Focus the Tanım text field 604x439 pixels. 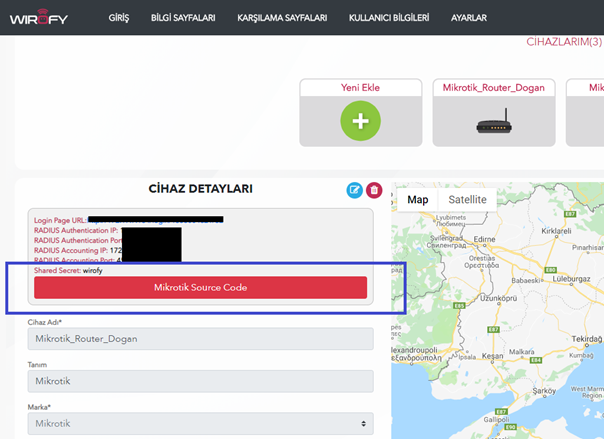(200, 381)
